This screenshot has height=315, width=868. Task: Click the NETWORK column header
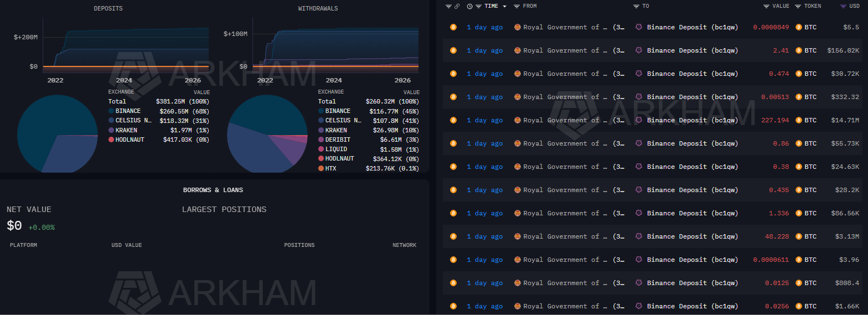(405, 245)
